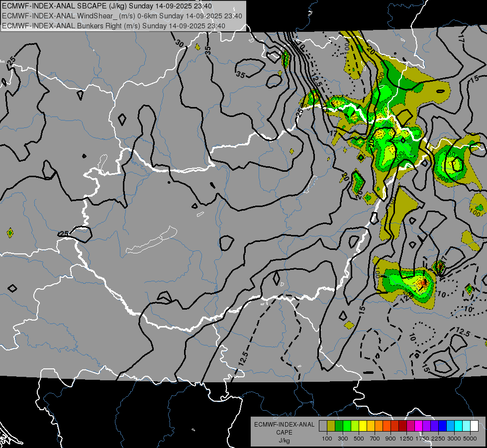This screenshot has width=487, height=448.
Task: Select the bright magenta legend color swatch
Action: click(419, 426)
